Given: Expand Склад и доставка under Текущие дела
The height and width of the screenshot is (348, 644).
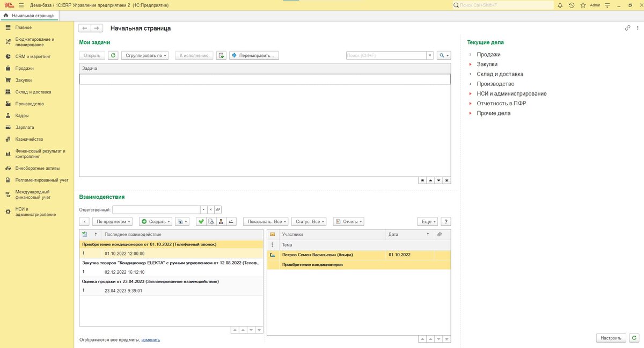Looking at the screenshot, I should 471,74.
